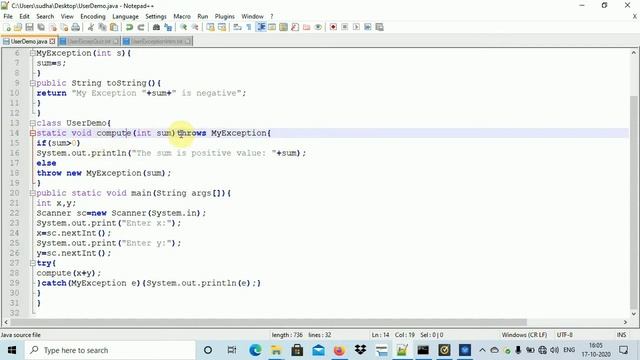Toggle synchronize horizontal scrolling
Viewport: 640px width, 360px height.
pos(222,27)
